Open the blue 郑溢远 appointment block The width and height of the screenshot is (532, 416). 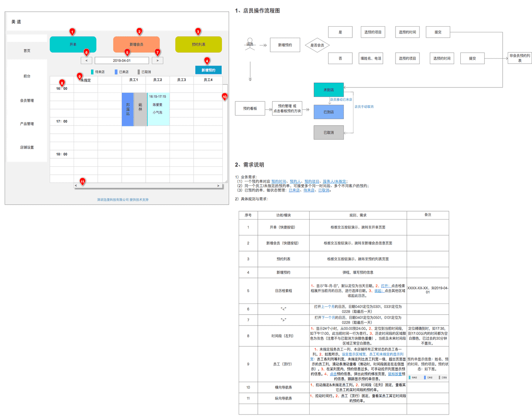(x=128, y=109)
